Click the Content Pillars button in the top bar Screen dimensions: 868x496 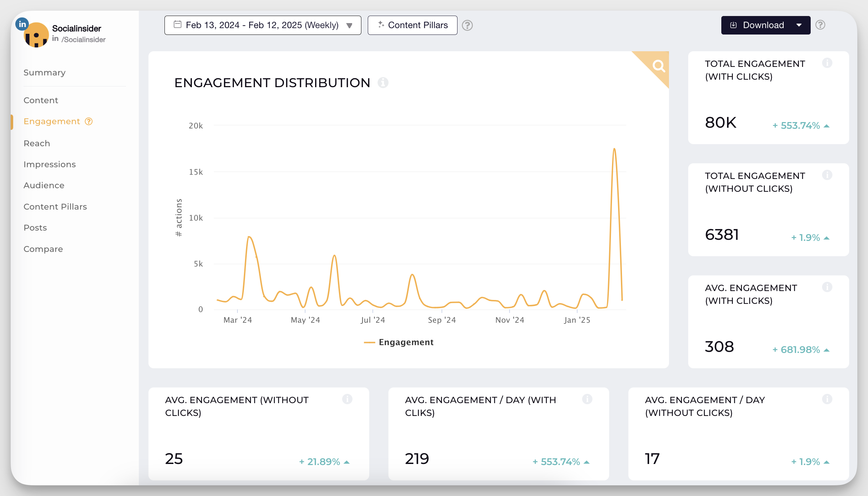[412, 25]
